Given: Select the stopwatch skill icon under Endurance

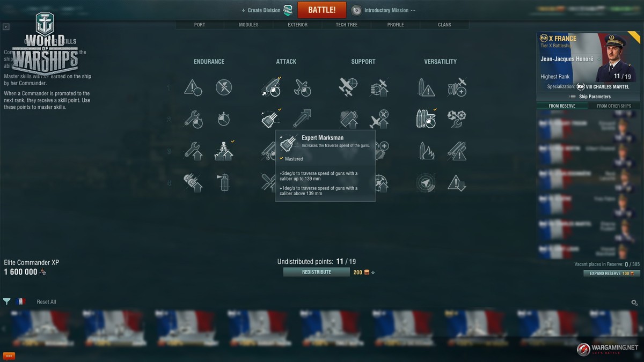Looking at the screenshot, I should 224,119.
